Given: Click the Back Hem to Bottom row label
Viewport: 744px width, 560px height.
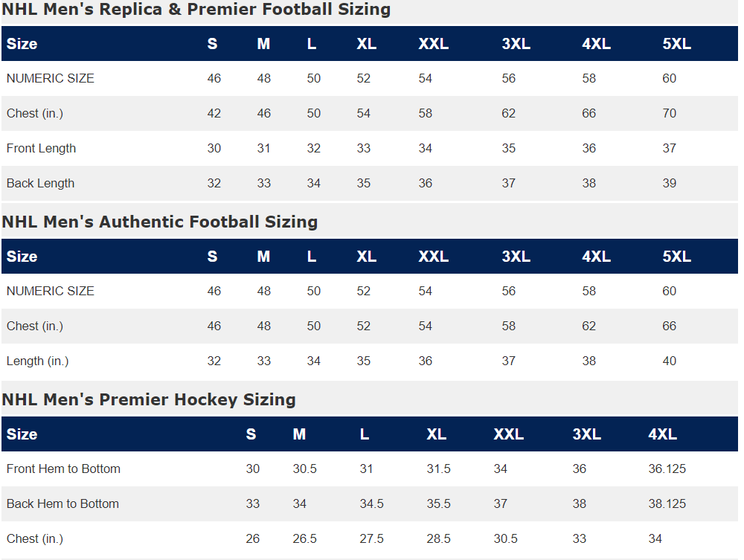Looking at the screenshot, I should tap(62, 504).
